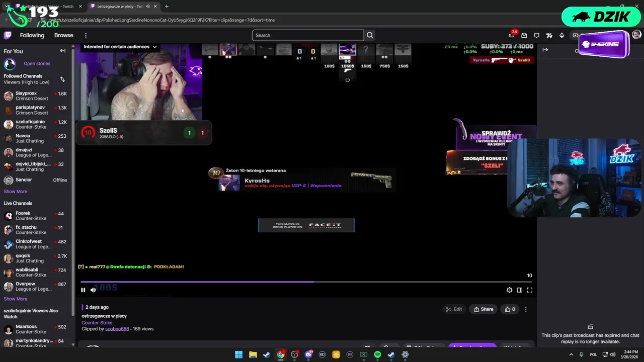The image size is (644, 362).
Task: Show more followed channels
Action: (16, 191)
